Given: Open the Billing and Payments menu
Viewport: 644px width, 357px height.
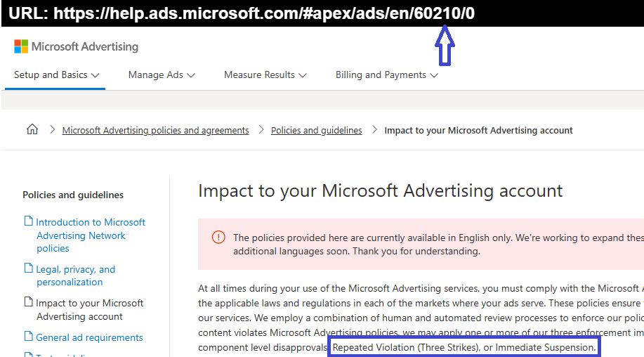Looking at the screenshot, I should pos(387,74).
